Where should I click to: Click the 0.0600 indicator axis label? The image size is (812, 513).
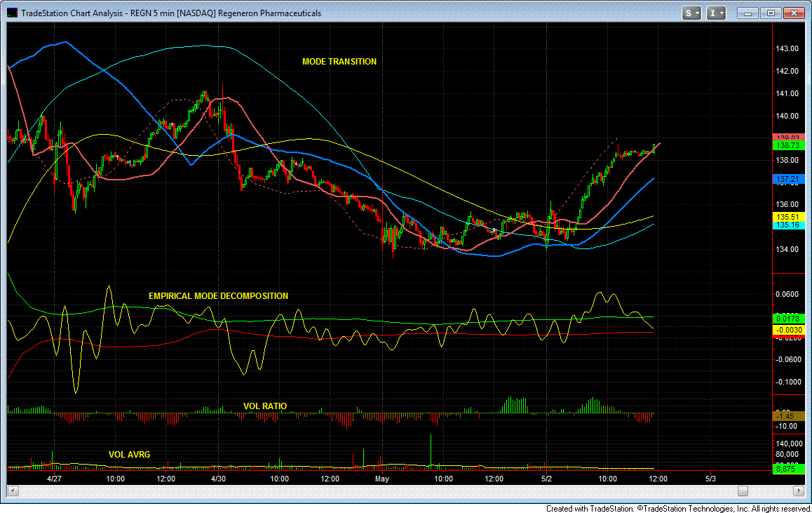click(787, 294)
